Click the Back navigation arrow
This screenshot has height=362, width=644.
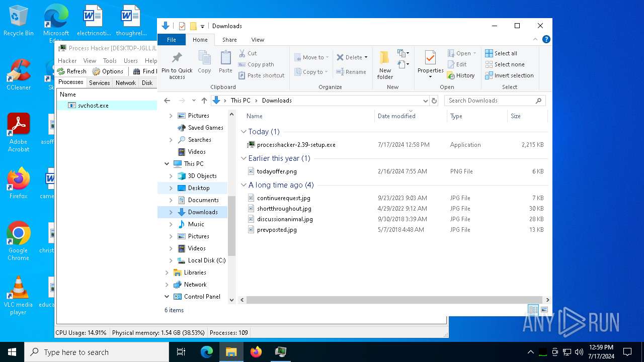tap(167, 101)
